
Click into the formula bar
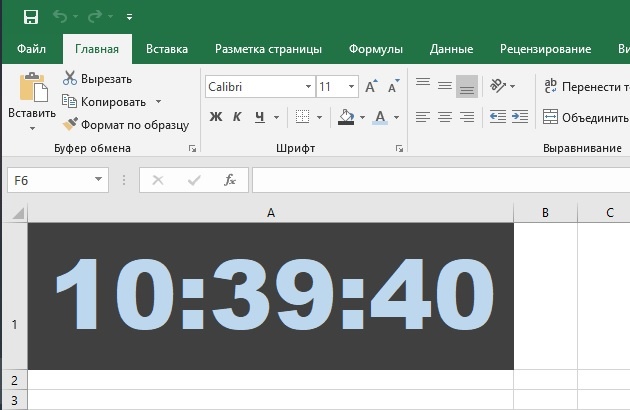441,180
